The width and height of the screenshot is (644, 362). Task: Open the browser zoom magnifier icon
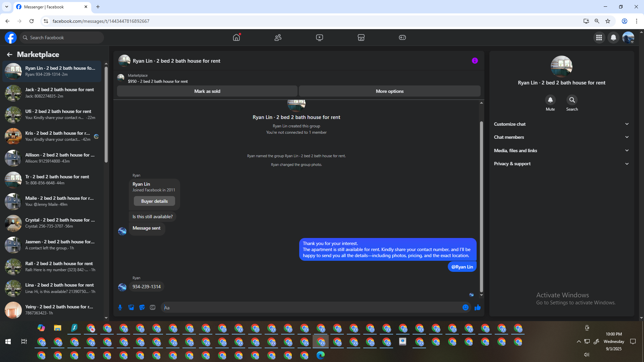pyautogui.click(x=597, y=21)
